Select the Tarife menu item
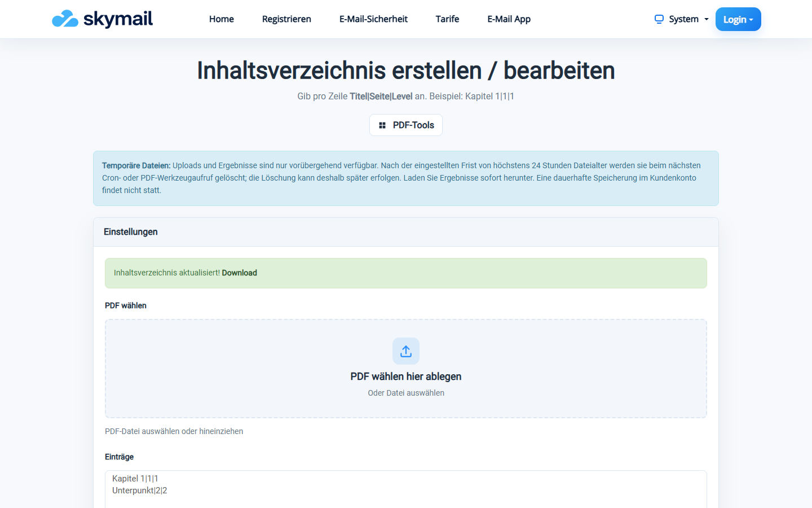Image resolution: width=812 pixels, height=508 pixels. (447, 19)
